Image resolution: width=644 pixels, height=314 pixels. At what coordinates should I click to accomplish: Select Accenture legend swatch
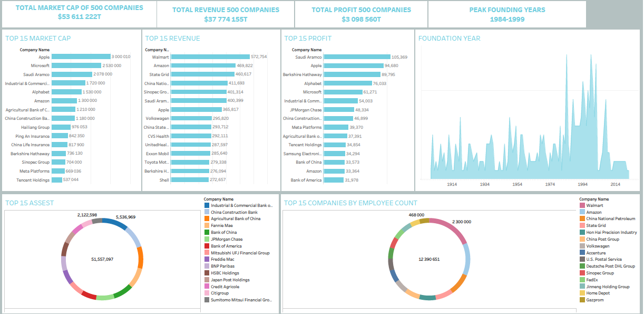point(582,253)
